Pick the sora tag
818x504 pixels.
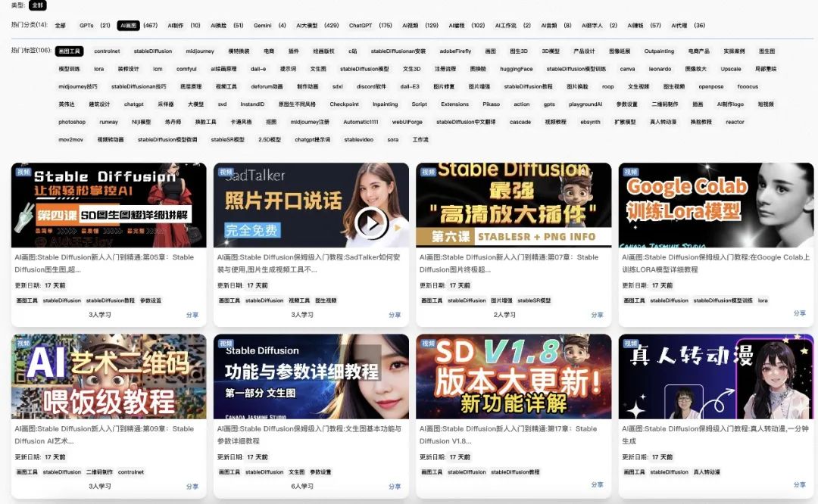point(393,140)
